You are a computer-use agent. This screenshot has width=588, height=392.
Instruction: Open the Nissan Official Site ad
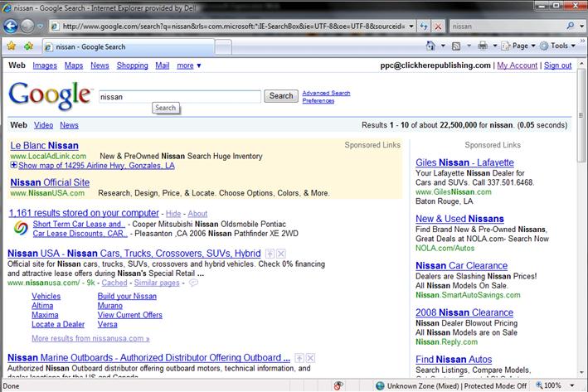(50, 182)
